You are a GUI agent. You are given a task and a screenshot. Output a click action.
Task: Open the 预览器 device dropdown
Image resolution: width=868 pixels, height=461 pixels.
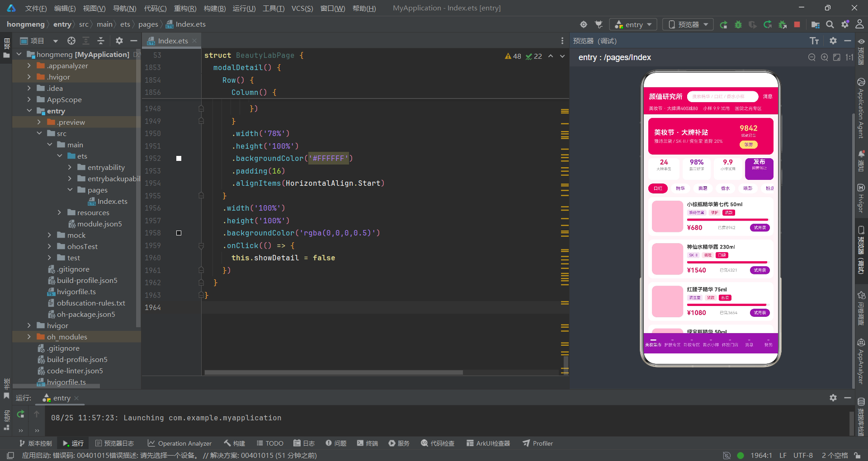tap(688, 24)
